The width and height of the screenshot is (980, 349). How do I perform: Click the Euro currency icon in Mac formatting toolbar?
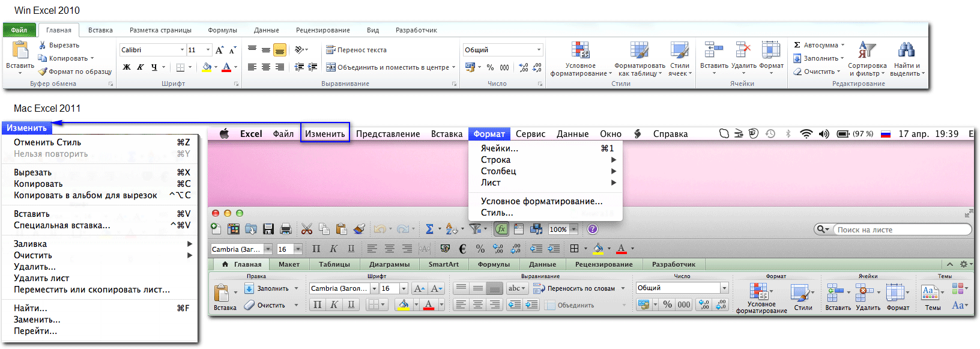(462, 249)
